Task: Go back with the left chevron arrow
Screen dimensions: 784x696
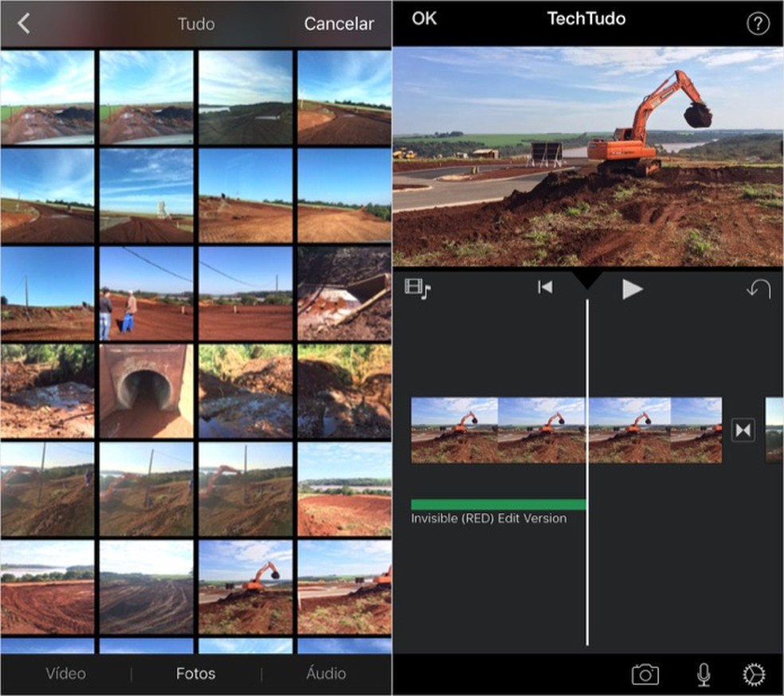Action: (x=23, y=23)
